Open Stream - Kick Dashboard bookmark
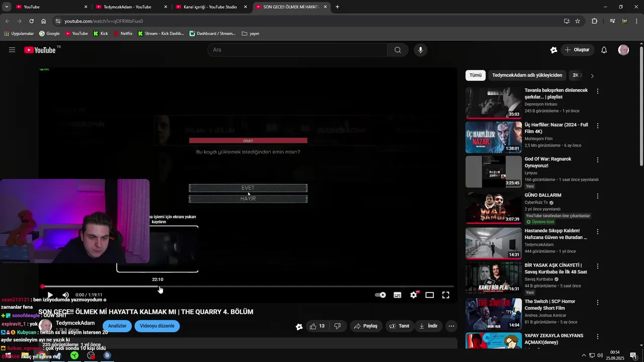Image resolution: width=644 pixels, height=362 pixels. tap(161, 34)
